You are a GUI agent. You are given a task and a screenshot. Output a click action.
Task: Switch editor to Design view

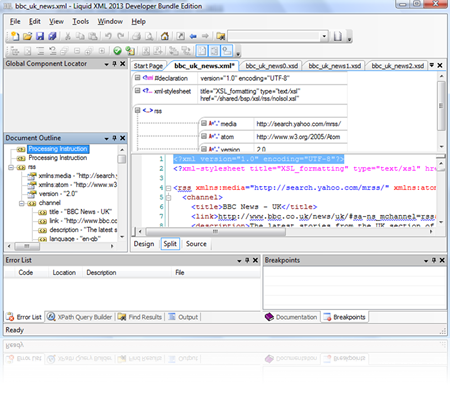[144, 244]
